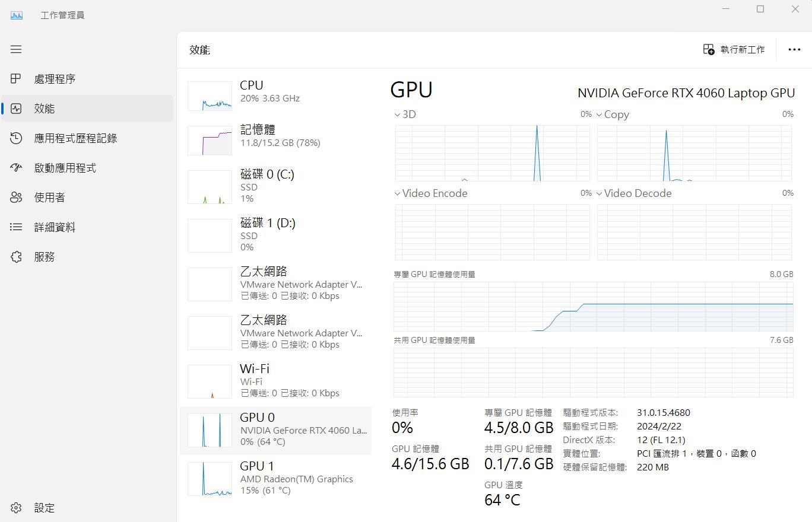Select the GPU 1 mini graph thumbnail
Image resolution: width=812 pixels, height=522 pixels.
click(x=210, y=479)
